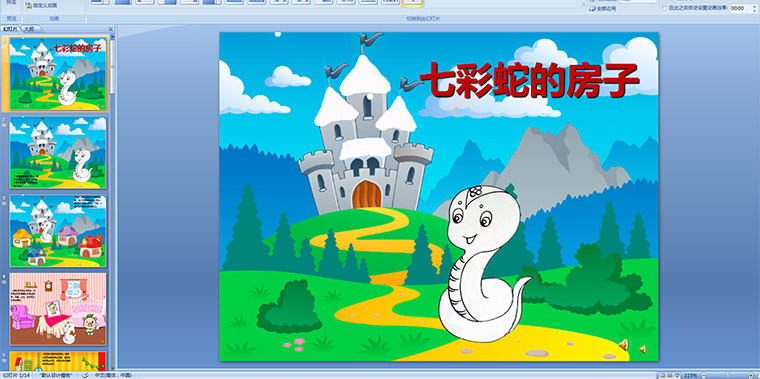This screenshot has width=760, height=379.
Task: Click Apply to All (全部应用) button
Action: 603,9
